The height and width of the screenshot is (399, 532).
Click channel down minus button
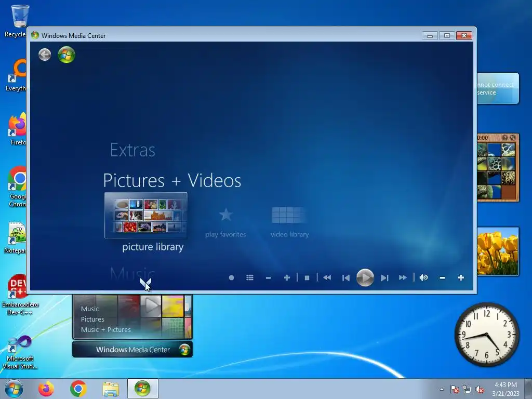[x=269, y=278]
